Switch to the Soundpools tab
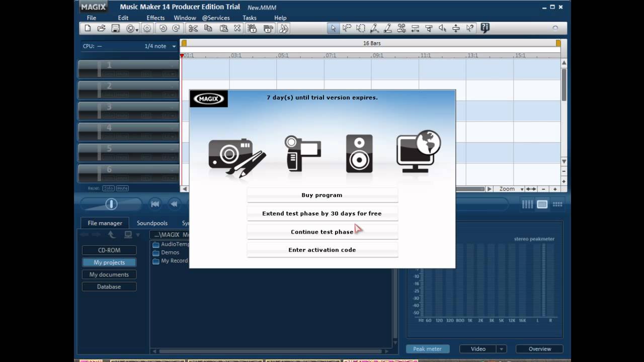644x362 pixels. point(152,223)
